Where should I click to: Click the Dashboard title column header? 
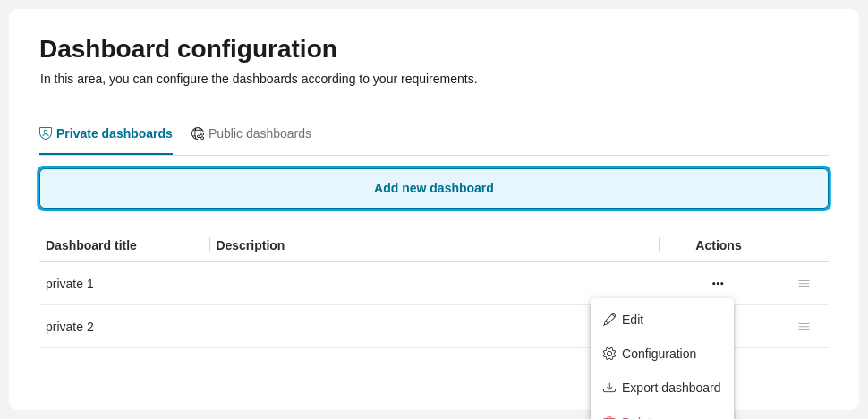coord(91,245)
